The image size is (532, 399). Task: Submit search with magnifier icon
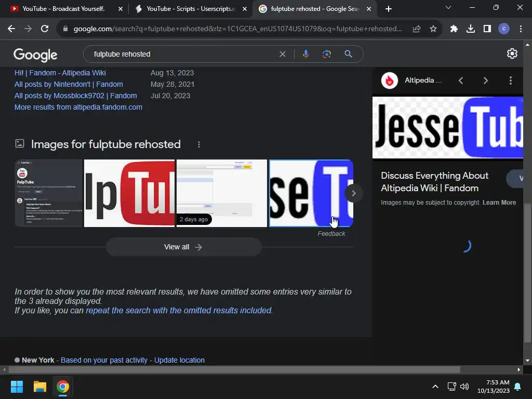[x=348, y=54]
